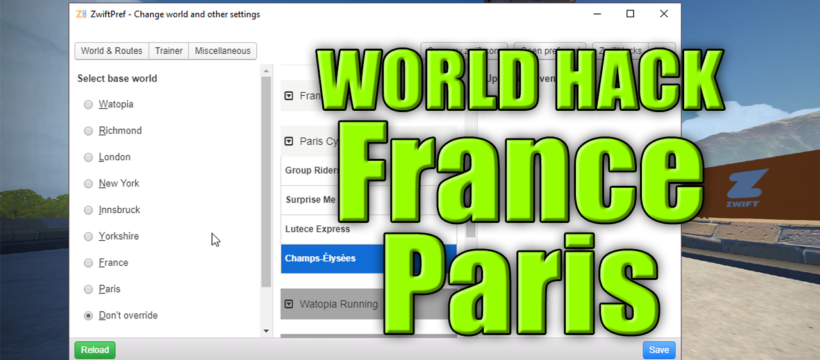
Task: Select the Lutece Express route
Action: 368,229
